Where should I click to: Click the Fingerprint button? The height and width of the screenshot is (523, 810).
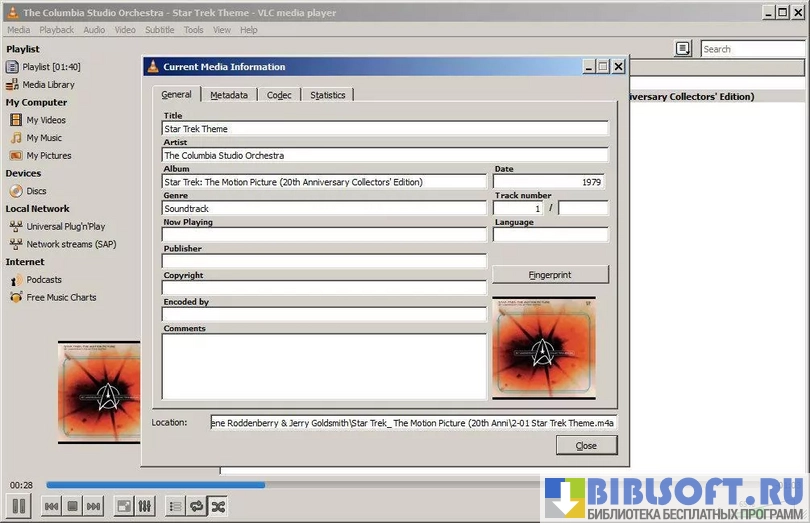(x=550, y=275)
